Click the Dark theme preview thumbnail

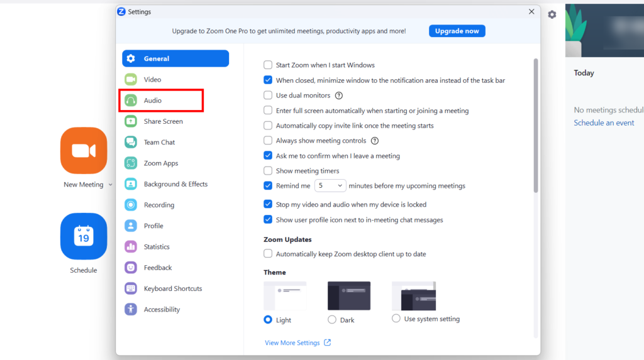click(349, 296)
